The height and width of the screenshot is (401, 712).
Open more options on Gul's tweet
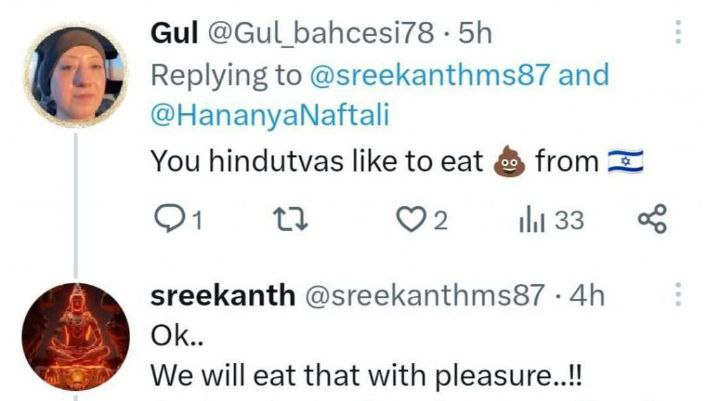679,33
